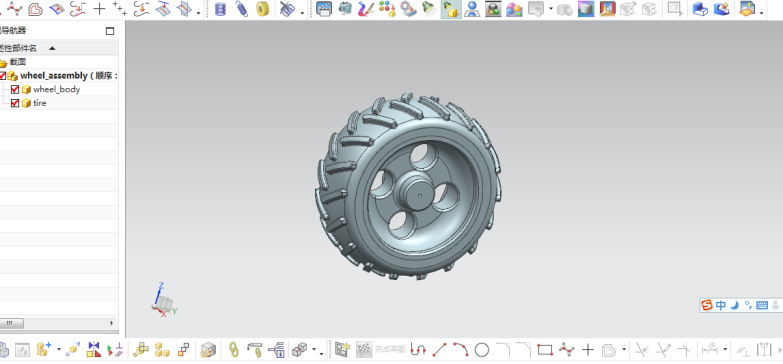Open the 截面 sections folder
Viewport: 783px width, 364px height.
coord(18,62)
